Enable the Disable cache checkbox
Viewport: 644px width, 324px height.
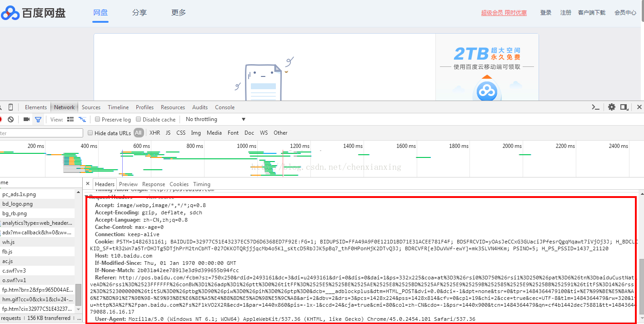click(x=139, y=119)
